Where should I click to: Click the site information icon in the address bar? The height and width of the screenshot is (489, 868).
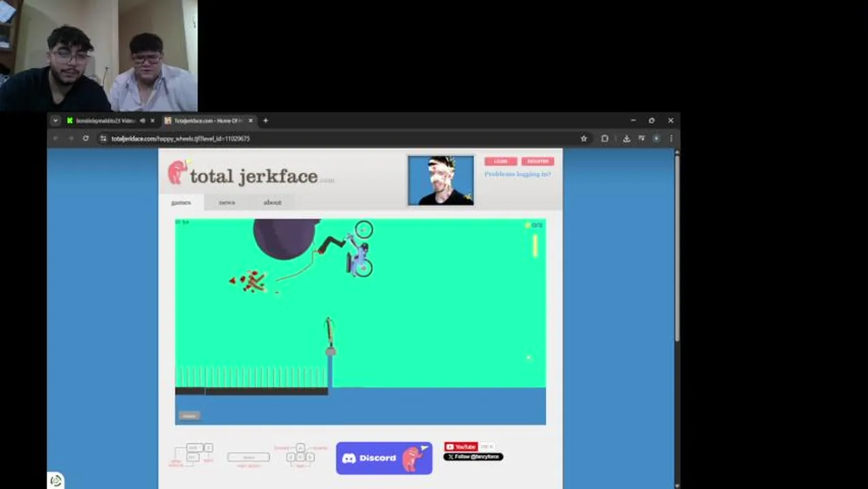click(103, 139)
